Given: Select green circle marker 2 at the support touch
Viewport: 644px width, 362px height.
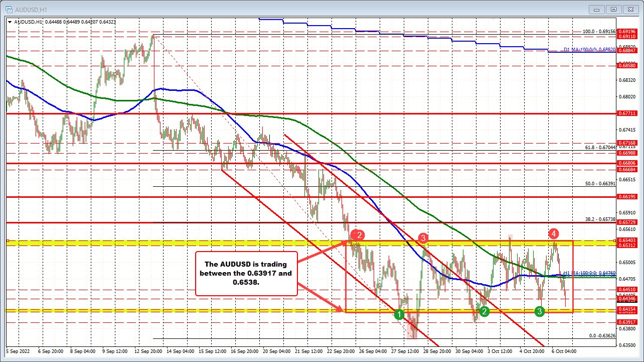Looking at the screenshot, I should [x=484, y=312].
